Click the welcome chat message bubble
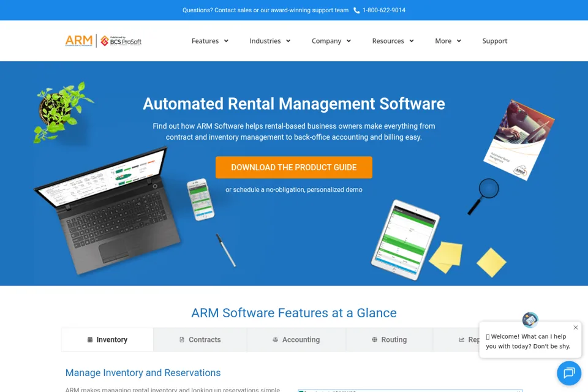 530,339
